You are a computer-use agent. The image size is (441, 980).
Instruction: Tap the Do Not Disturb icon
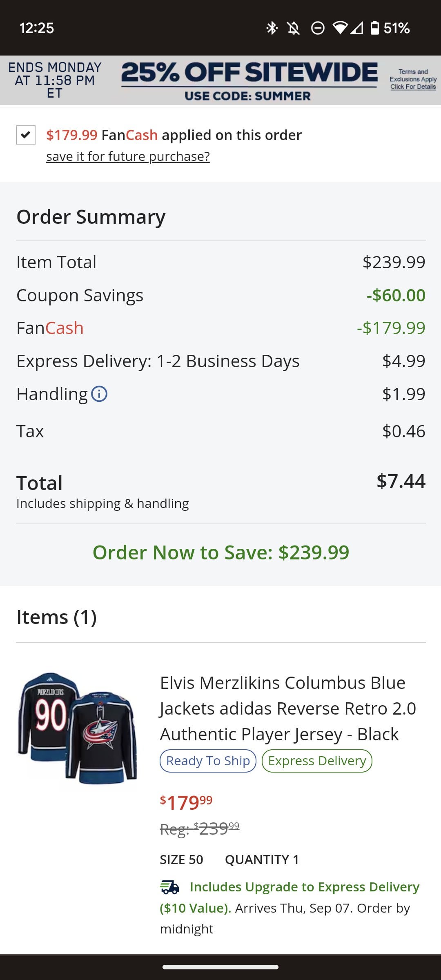point(317,28)
